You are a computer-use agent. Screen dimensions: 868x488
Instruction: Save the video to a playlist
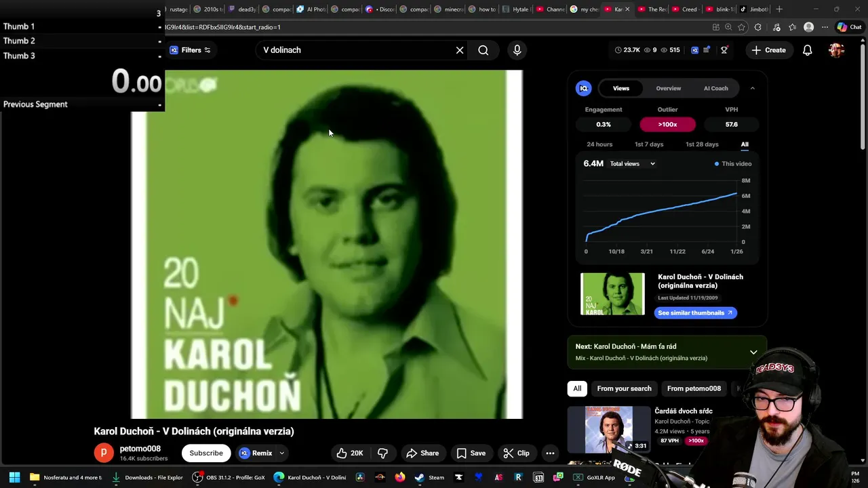tap(471, 453)
